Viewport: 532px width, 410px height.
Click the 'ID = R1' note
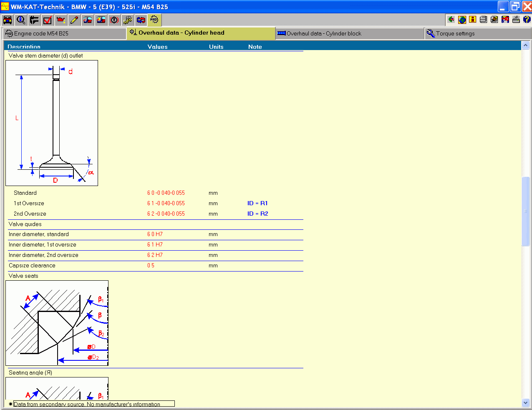(257, 203)
